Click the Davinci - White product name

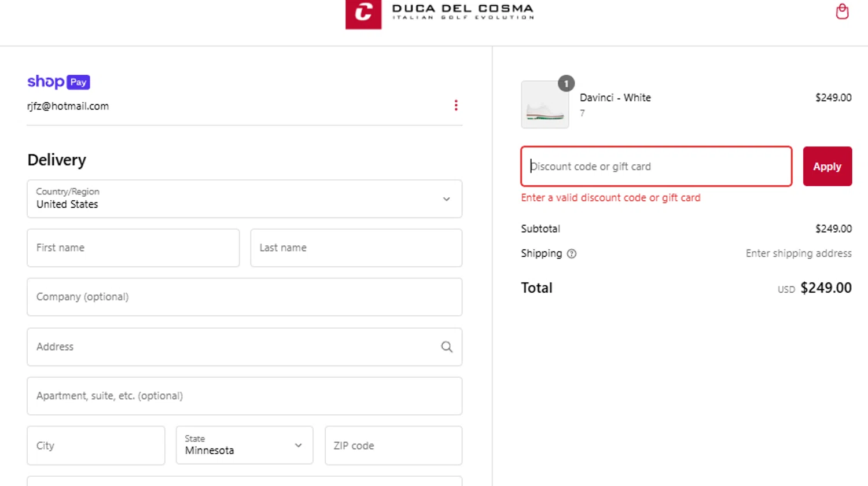(x=615, y=98)
